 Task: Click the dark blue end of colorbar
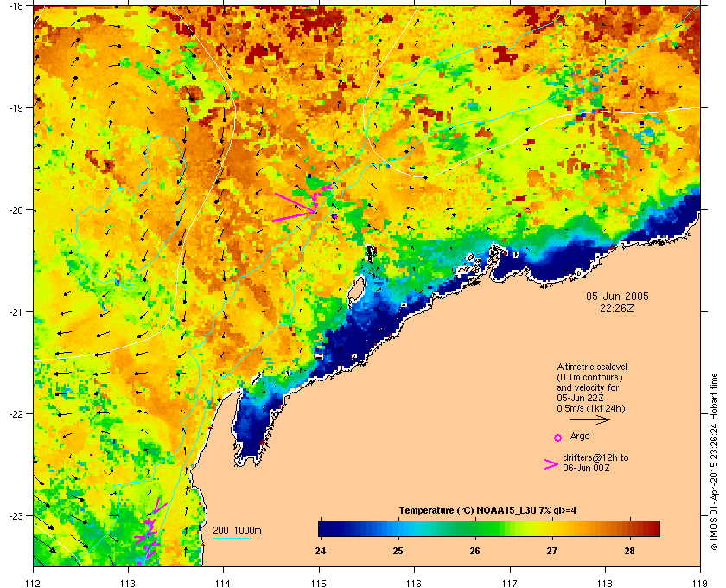click(x=327, y=528)
